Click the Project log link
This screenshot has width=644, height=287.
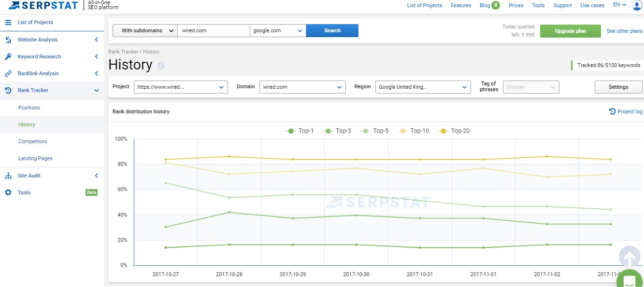pyautogui.click(x=630, y=111)
